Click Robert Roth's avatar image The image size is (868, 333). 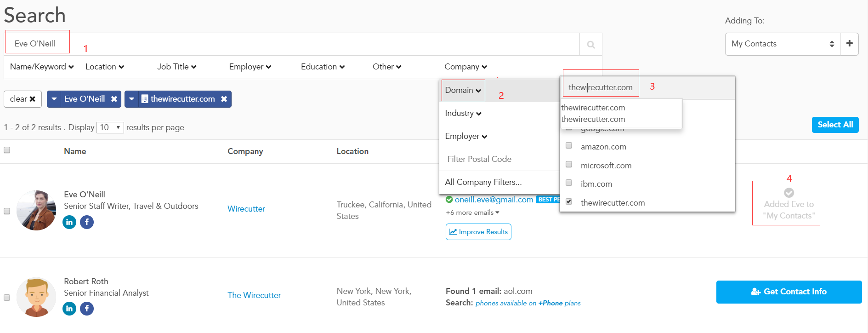36,297
